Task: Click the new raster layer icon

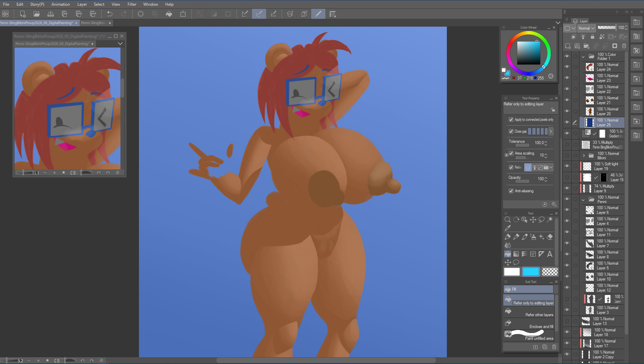Action: click(x=568, y=46)
